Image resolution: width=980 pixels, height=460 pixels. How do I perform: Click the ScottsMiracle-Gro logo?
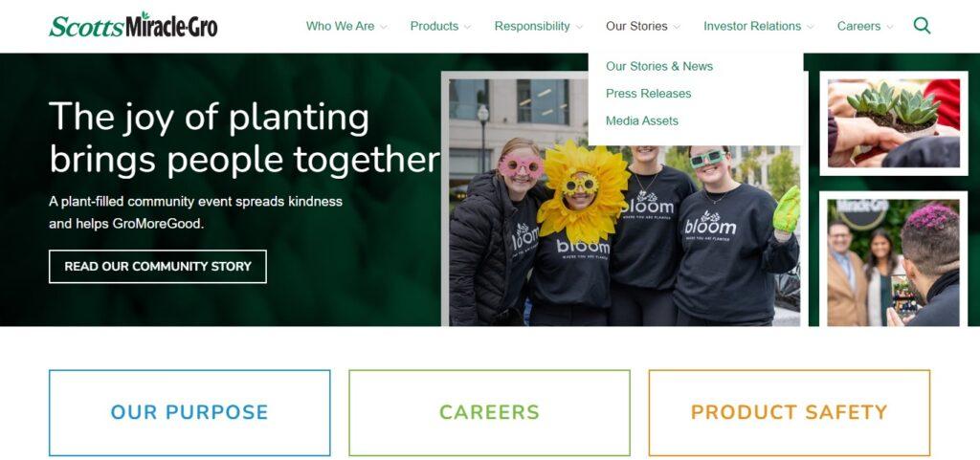pyautogui.click(x=133, y=26)
